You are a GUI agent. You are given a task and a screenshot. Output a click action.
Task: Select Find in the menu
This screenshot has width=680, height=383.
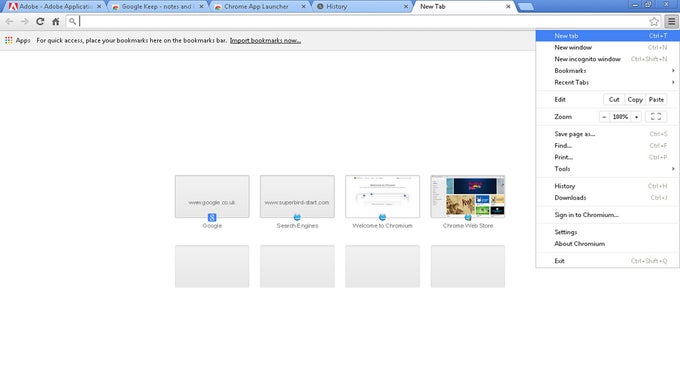click(x=607, y=146)
